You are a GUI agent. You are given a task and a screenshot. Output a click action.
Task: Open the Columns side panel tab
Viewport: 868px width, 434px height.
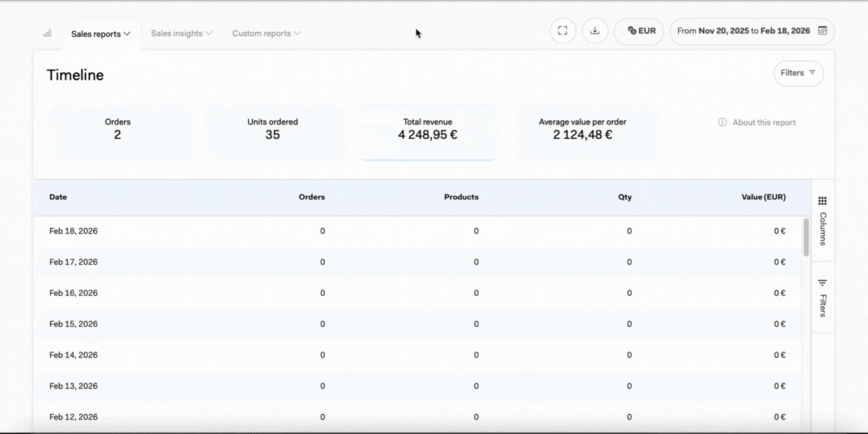tap(822, 220)
